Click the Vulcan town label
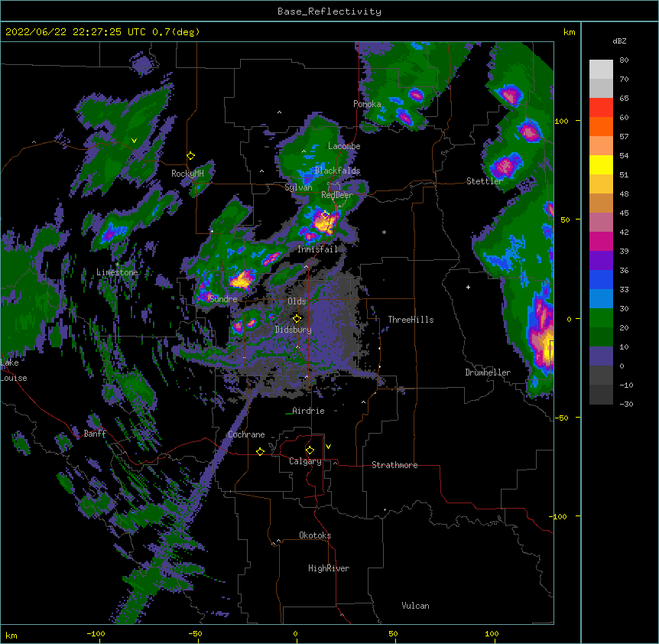This screenshot has width=659, height=644. (x=415, y=606)
